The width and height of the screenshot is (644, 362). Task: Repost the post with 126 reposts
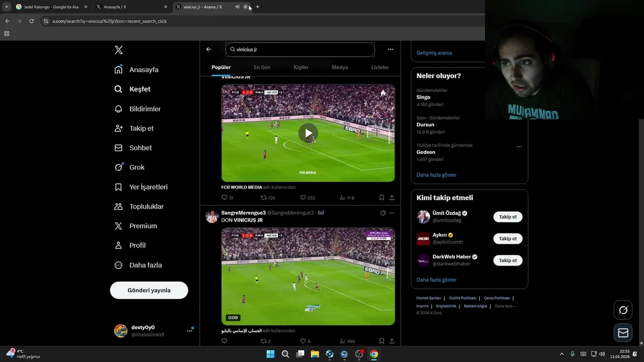(268, 198)
